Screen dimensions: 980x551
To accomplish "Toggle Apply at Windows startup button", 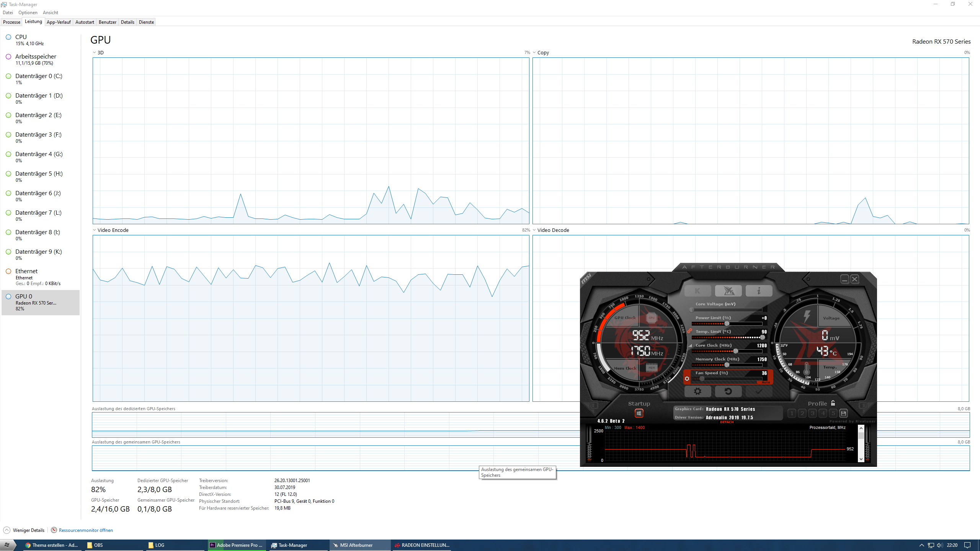I will [x=639, y=413].
